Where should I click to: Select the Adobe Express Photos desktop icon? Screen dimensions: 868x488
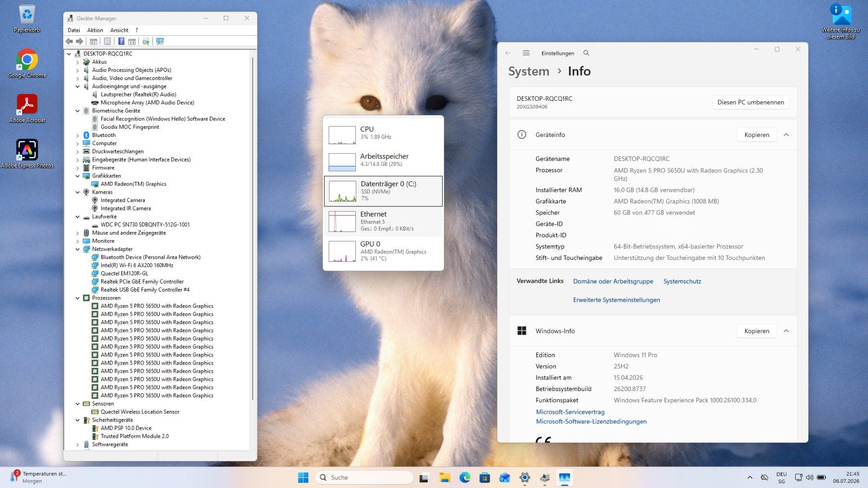(x=27, y=154)
